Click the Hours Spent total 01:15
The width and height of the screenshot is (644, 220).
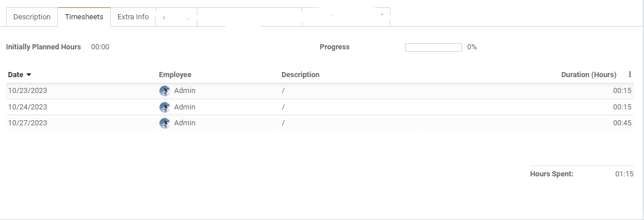[624, 174]
